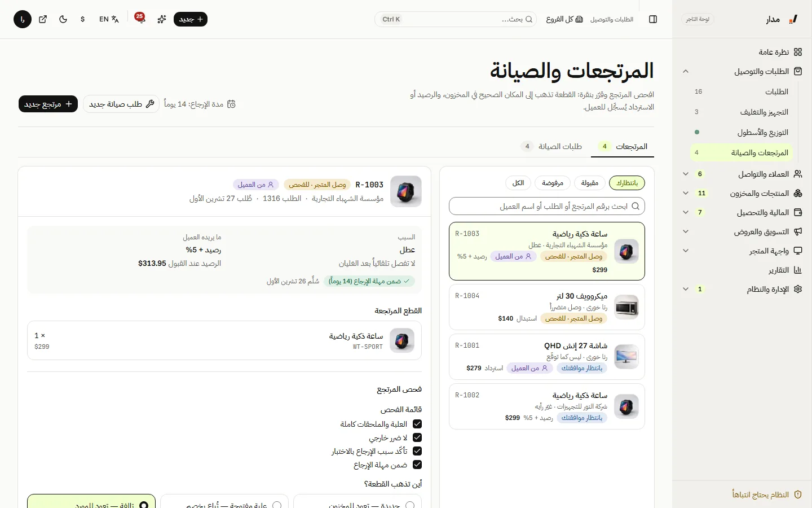The width and height of the screenshot is (812, 508).
Task: Filter returns by مقبولة
Action: pyautogui.click(x=590, y=183)
